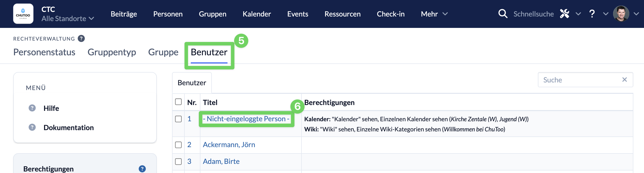644x173 pixels.
Task: Expand the Alle Standorte dropdown
Action: pos(68,19)
